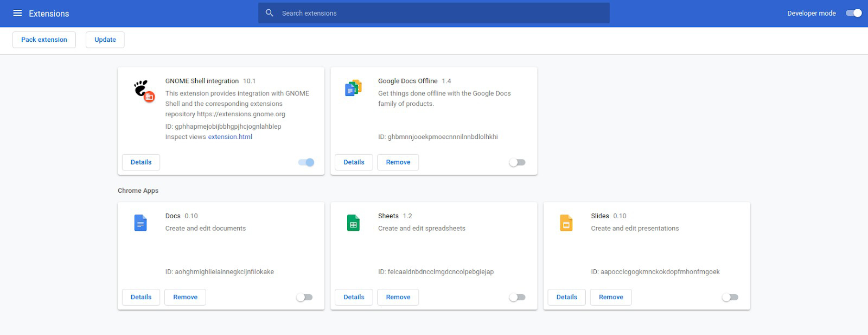Viewport: 868px width, 335px height.
Task: Enable the Sheets Chrome app toggle
Action: [517, 297]
